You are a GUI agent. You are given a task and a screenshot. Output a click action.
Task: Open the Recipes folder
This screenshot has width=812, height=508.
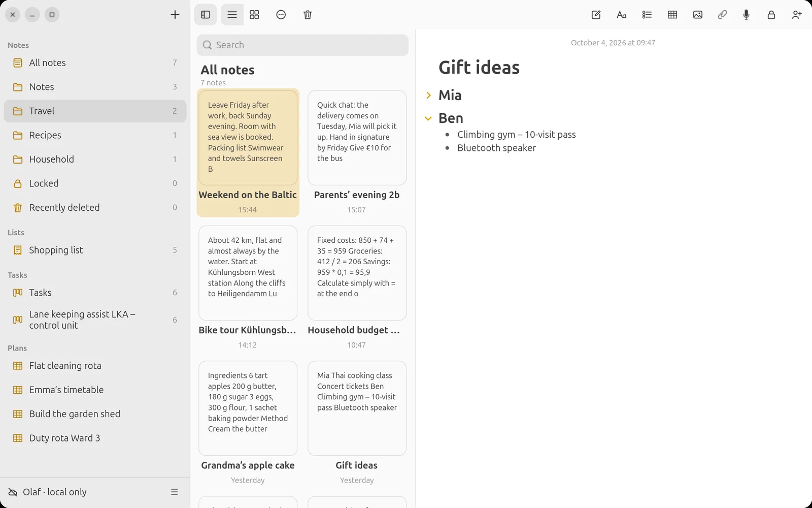[x=95, y=135]
